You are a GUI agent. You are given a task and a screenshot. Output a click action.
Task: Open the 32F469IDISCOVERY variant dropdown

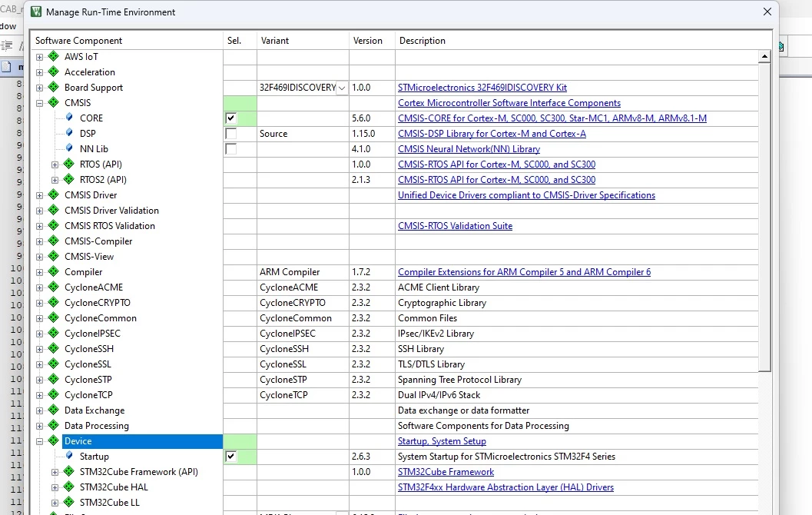tap(342, 88)
